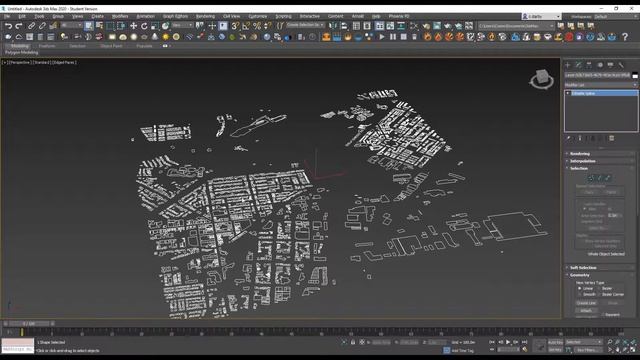
Task: Click the Align tool icon
Action: pyautogui.click(x=344, y=26)
